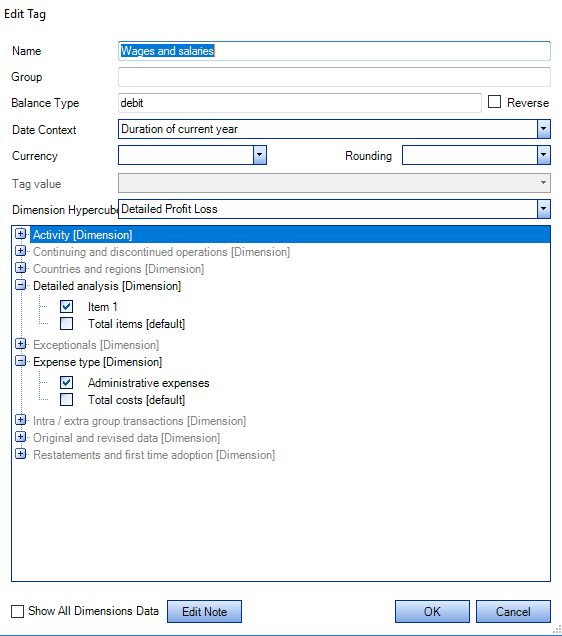Expand the Activity [Dimension] node
The width and height of the screenshot is (562, 636).
click(20, 234)
